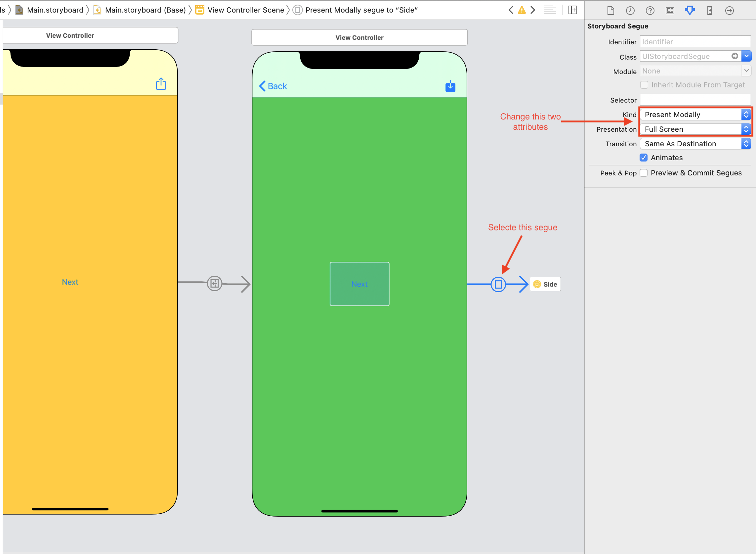Click the download icon on green View Controller
The image size is (756, 554).
point(450,86)
